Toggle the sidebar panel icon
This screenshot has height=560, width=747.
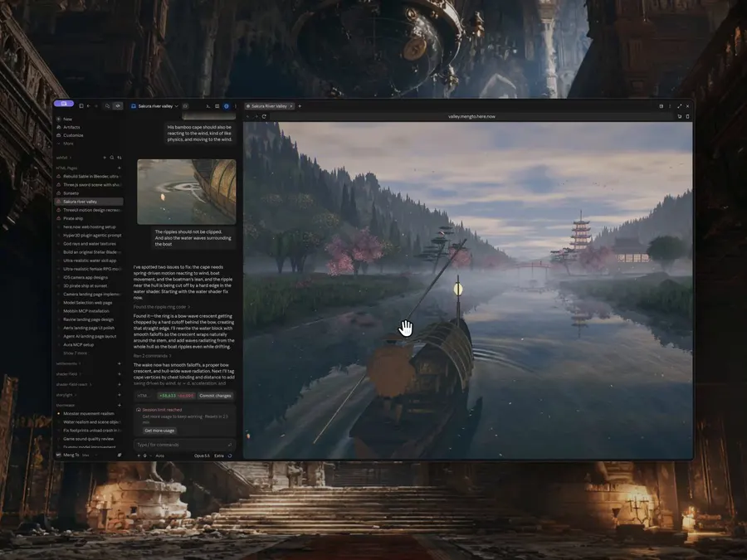pyautogui.click(x=81, y=106)
